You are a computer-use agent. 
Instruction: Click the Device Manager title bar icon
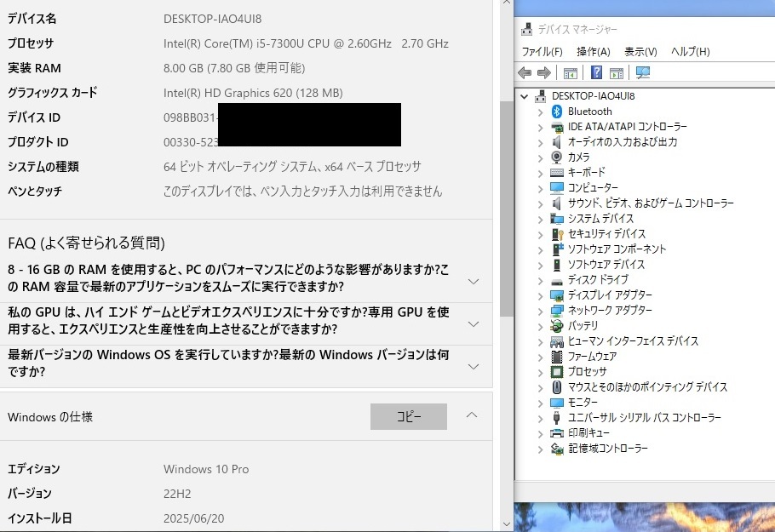pyautogui.click(x=526, y=29)
